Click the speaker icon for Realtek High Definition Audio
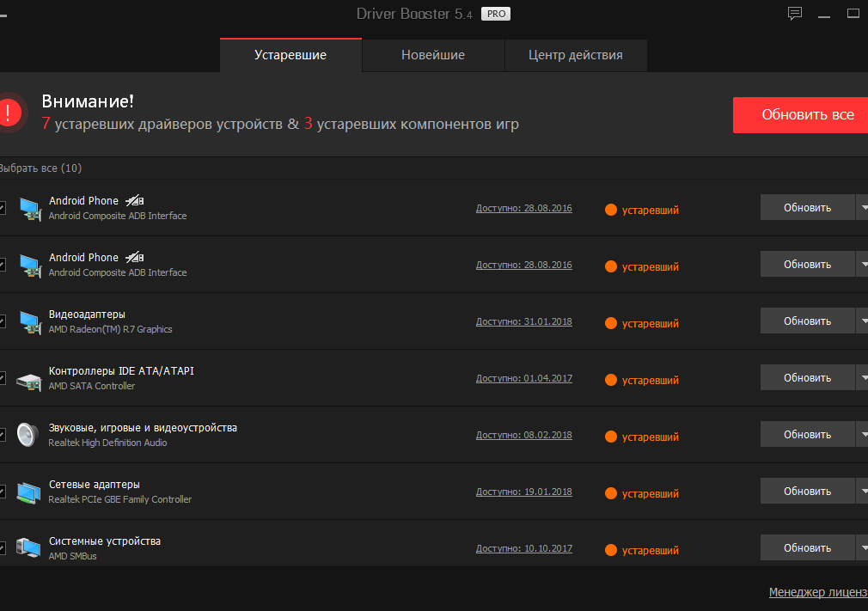The image size is (868, 611). [x=28, y=435]
